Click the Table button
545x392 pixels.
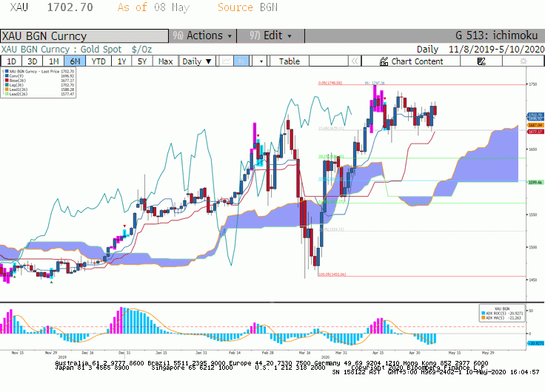click(x=290, y=61)
